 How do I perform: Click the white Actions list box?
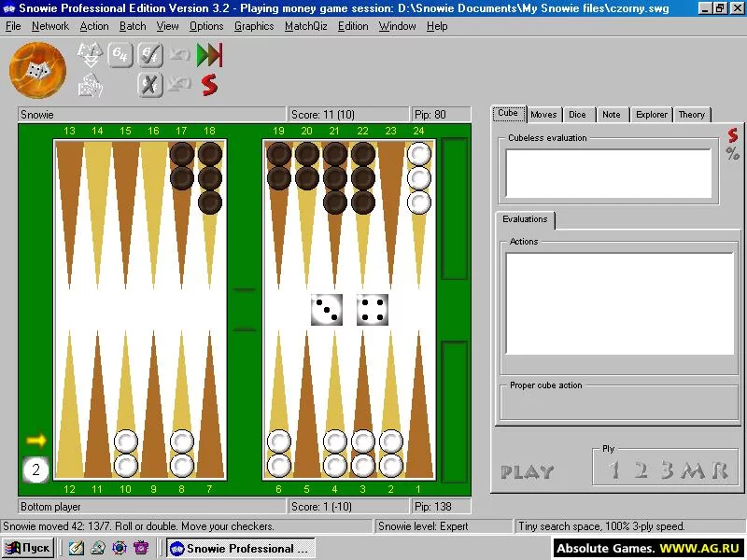619,303
